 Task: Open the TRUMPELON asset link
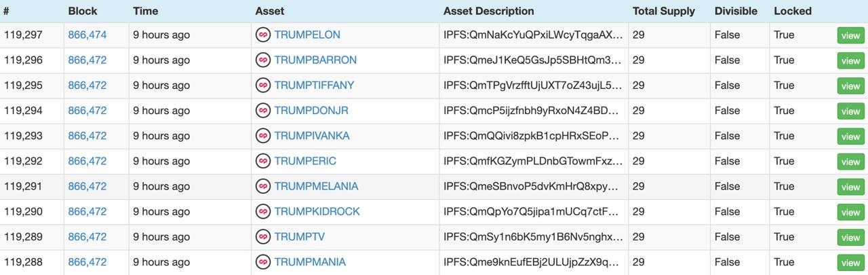pyautogui.click(x=307, y=35)
